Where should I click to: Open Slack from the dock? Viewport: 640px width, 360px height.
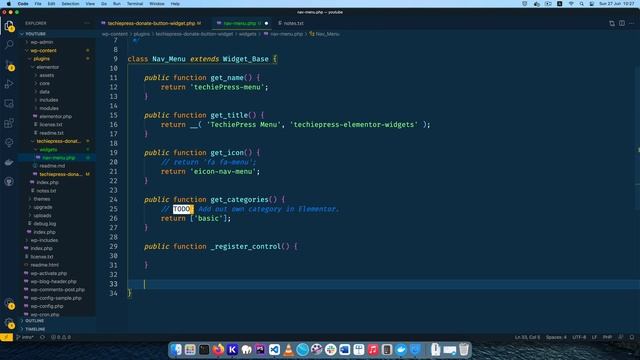tap(331, 350)
